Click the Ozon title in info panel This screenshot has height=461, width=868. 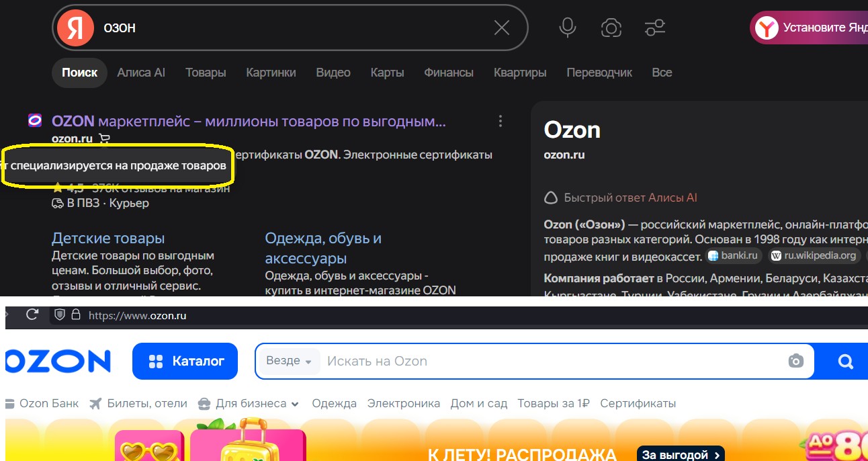click(x=572, y=130)
